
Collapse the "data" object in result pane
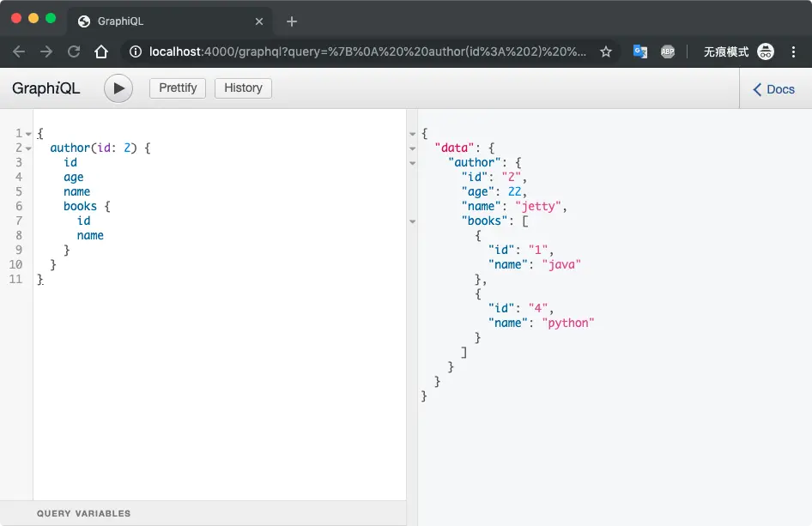point(413,148)
